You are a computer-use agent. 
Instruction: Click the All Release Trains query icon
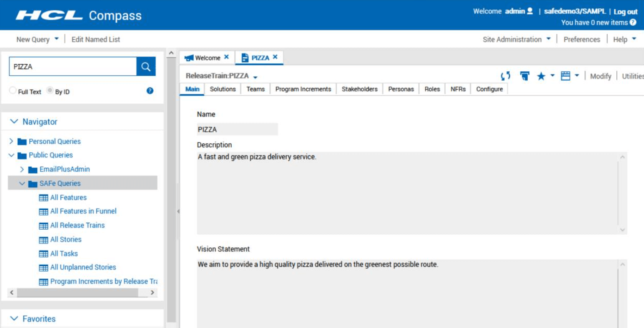coord(43,226)
